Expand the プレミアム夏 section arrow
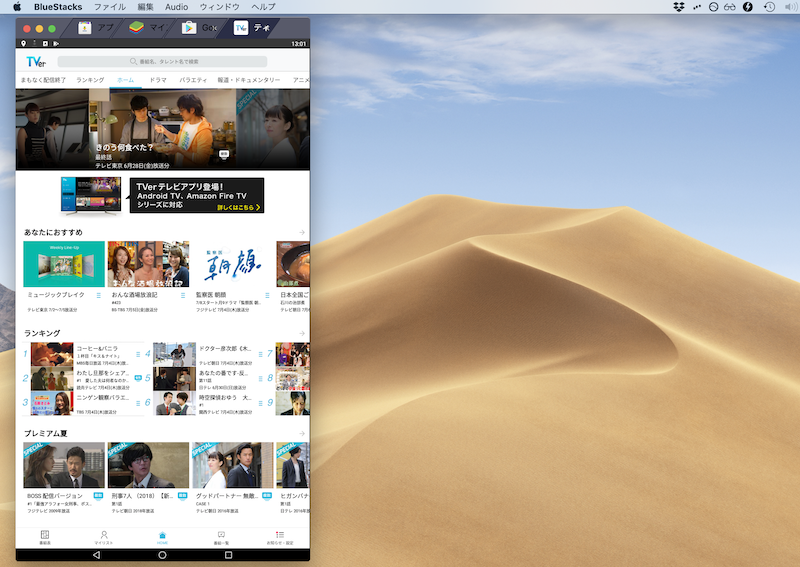This screenshot has height=567, width=800. [302, 433]
